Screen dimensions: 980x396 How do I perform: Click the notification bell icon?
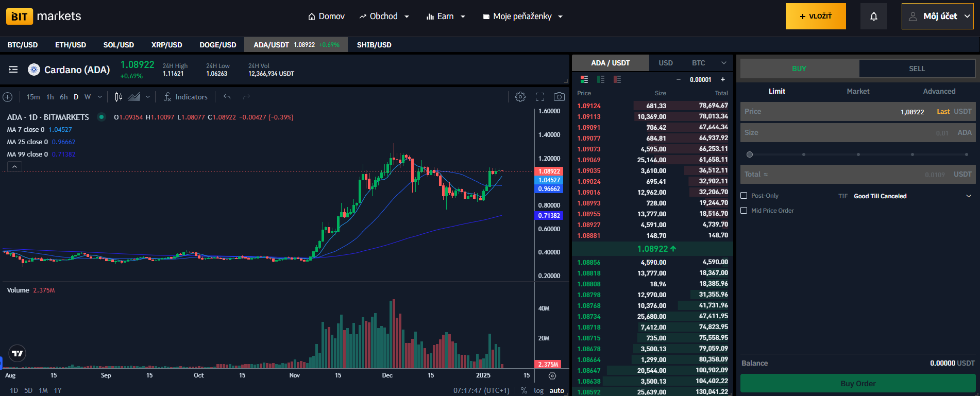873,16
